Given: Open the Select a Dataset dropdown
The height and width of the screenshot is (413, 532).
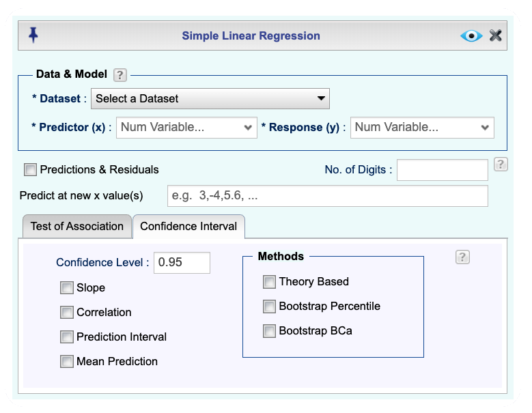Looking at the screenshot, I should pos(210,99).
